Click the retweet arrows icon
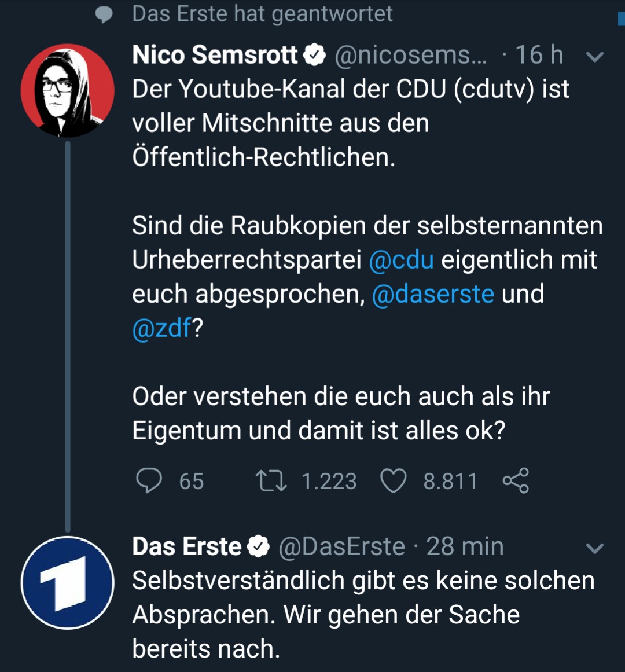625x672 pixels. pos(271,480)
